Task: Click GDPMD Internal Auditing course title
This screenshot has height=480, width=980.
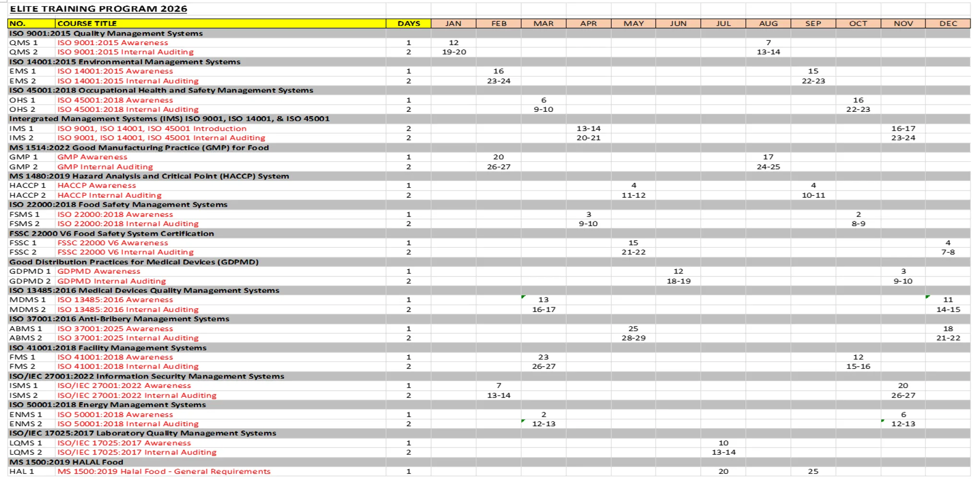Action: [112, 281]
